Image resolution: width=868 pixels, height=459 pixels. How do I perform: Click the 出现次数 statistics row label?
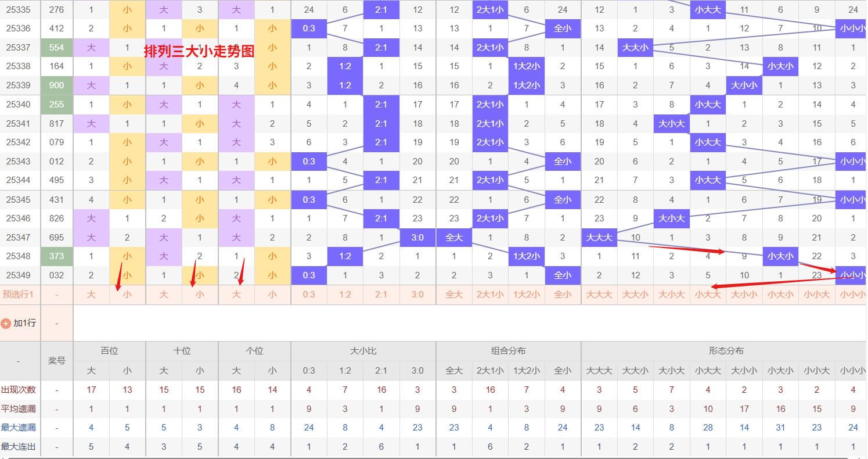pos(19,390)
